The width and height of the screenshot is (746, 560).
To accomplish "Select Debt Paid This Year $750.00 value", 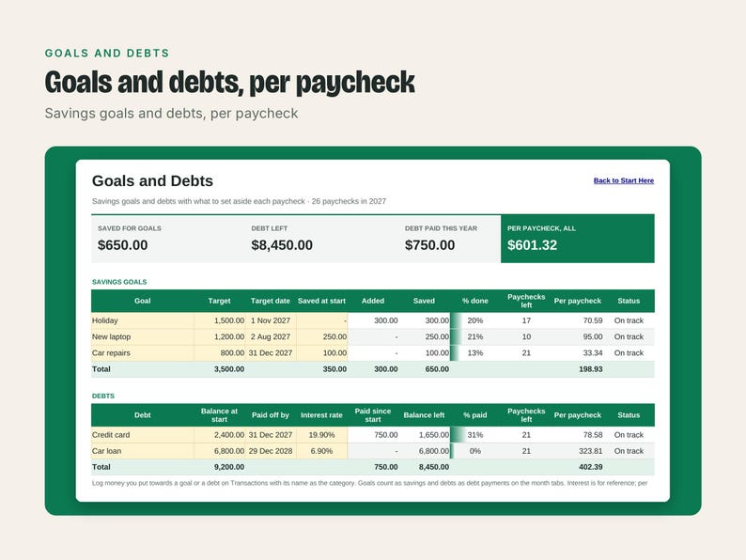I will pyautogui.click(x=429, y=245).
